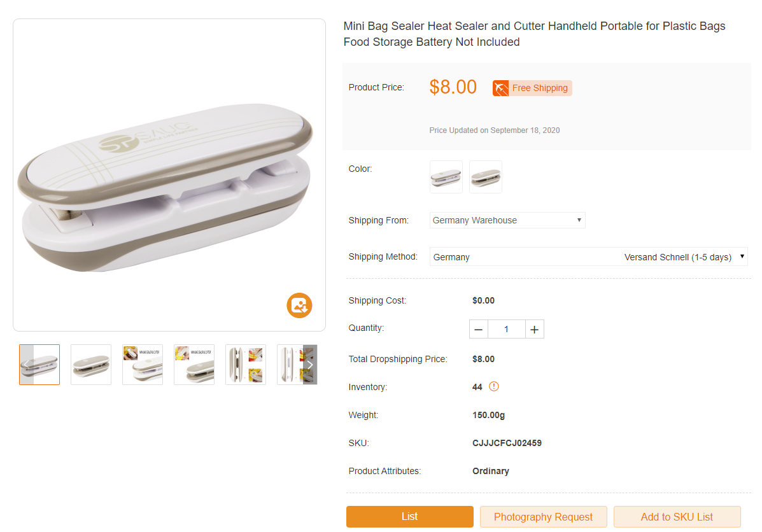This screenshot has width=762, height=532.
Task: Select the fifth product thumbnail image
Action: point(246,365)
